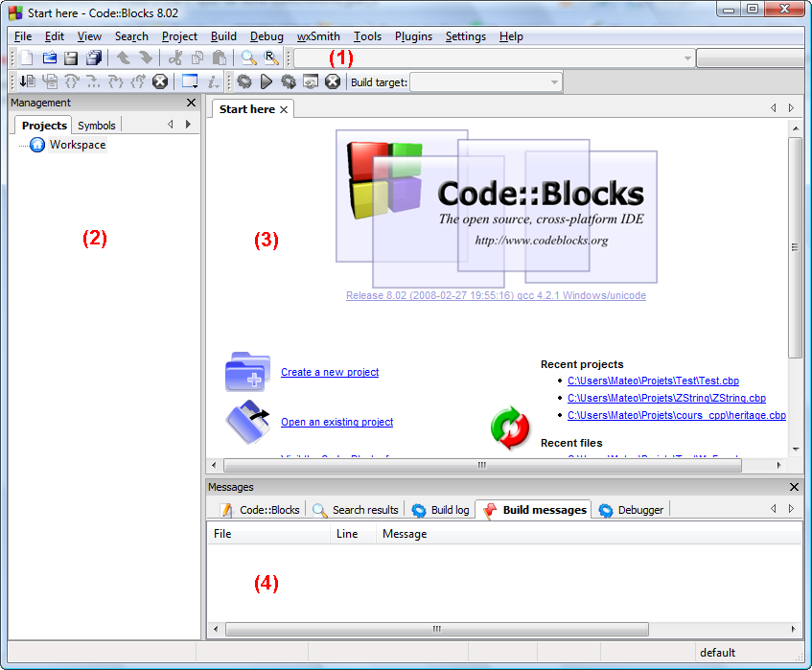The image size is (812, 670).
Task: Click the start page vertical scrollbar thumb
Action: pyautogui.click(x=795, y=247)
